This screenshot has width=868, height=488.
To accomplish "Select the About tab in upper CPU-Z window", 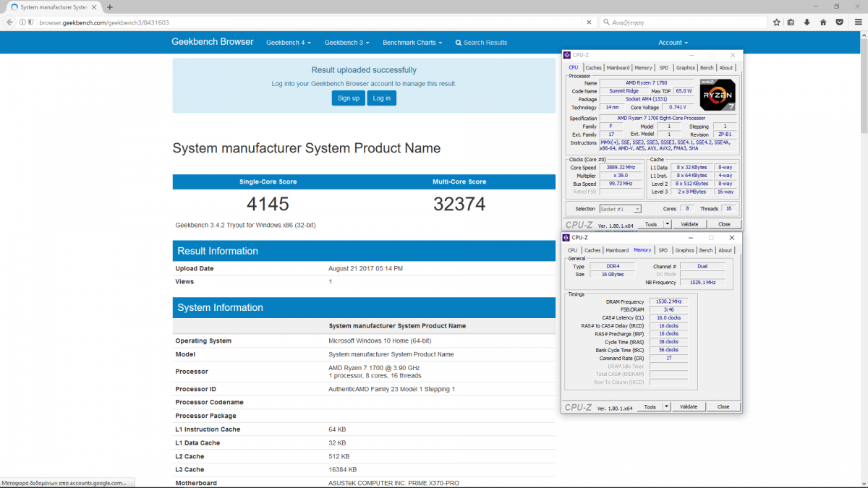I will click(726, 68).
